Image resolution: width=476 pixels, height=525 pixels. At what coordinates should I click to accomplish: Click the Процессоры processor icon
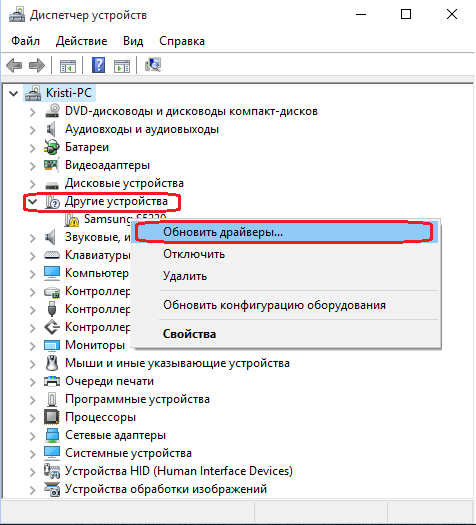pos(52,417)
